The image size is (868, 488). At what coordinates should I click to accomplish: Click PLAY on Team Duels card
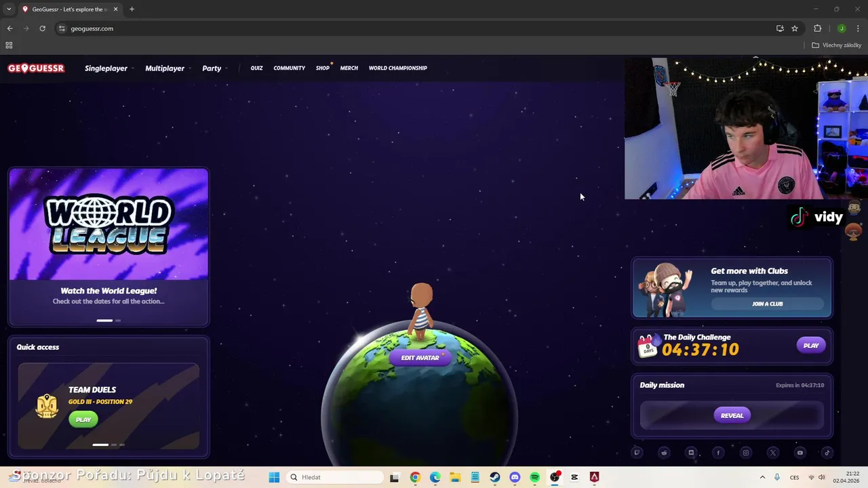(x=83, y=420)
